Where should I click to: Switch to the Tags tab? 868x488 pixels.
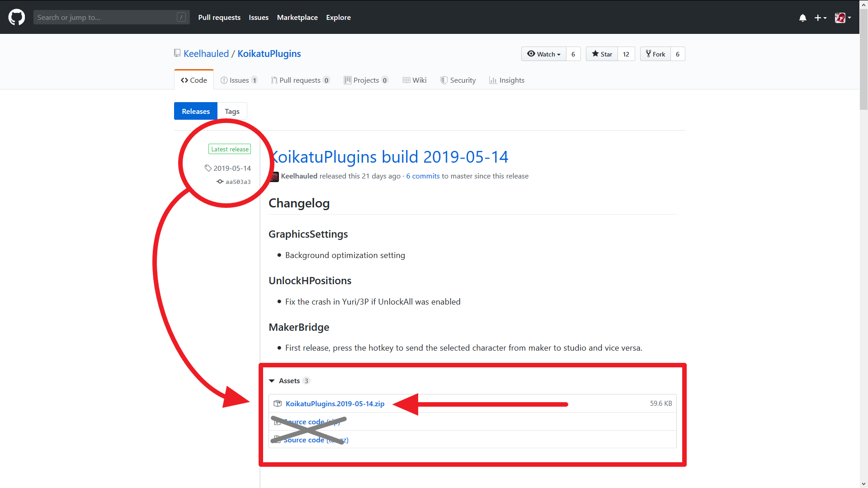(x=232, y=111)
